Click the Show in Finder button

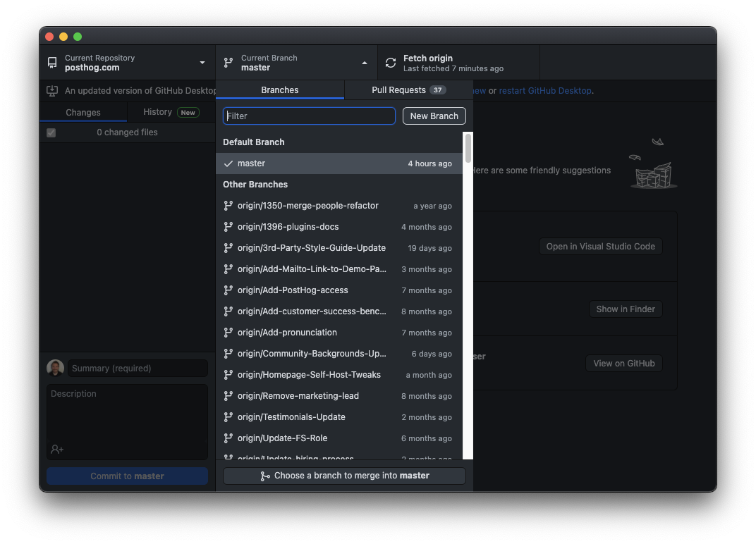pos(625,309)
